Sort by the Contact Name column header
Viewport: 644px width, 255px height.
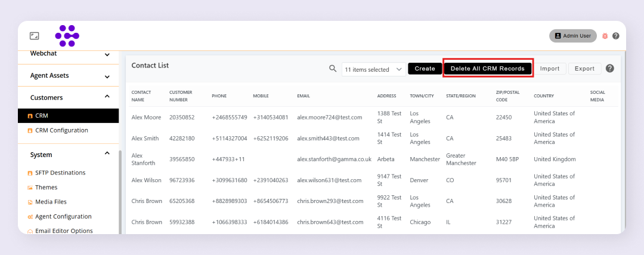[141, 96]
